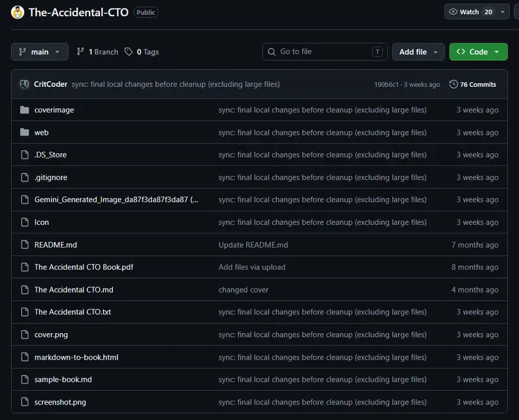This screenshot has width=519, height=420.
Task: Click the markdown-to-book.html file icon
Action: 25,357
